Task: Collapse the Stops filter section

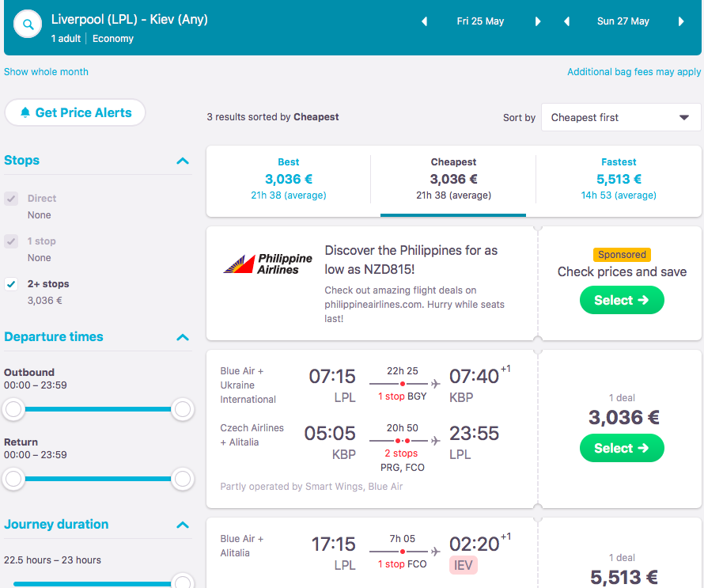Action: 183,161
